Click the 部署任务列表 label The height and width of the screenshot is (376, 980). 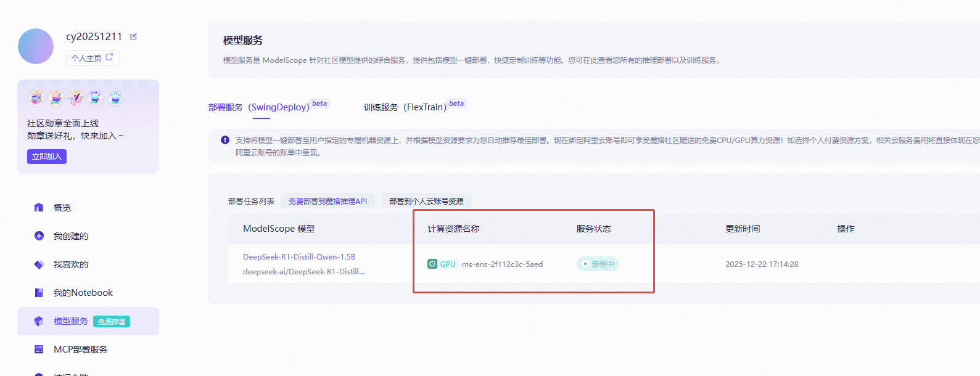[x=251, y=201]
